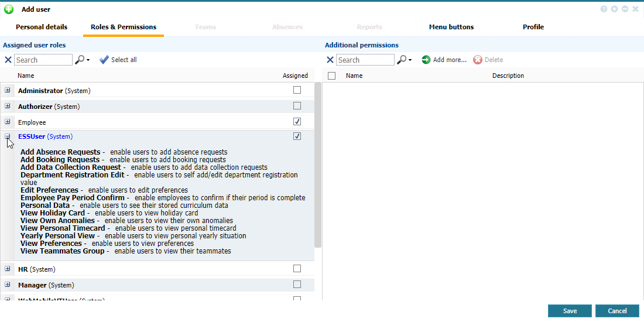Click the roles list vertical scrollbar
The image size is (644, 322).
[318, 164]
